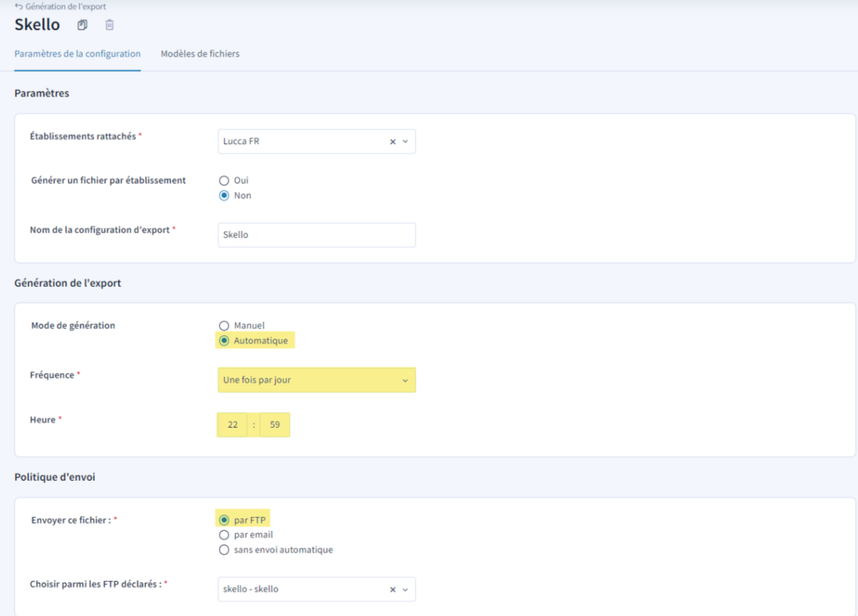Clear the Lucca FR establishment selection
Viewport: 858px width, 616px height.
(392, 142)
